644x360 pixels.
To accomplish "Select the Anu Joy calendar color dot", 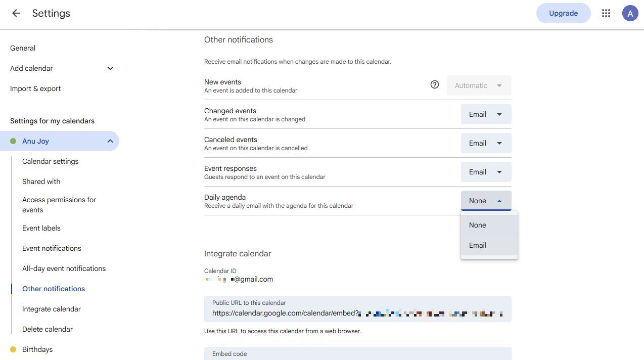I will (x=13, y=141).
